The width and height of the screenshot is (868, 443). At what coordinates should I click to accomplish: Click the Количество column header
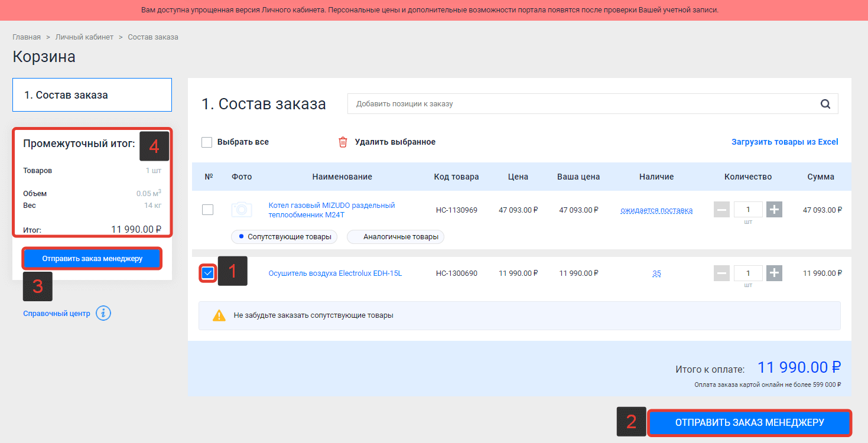click(748, 177)
